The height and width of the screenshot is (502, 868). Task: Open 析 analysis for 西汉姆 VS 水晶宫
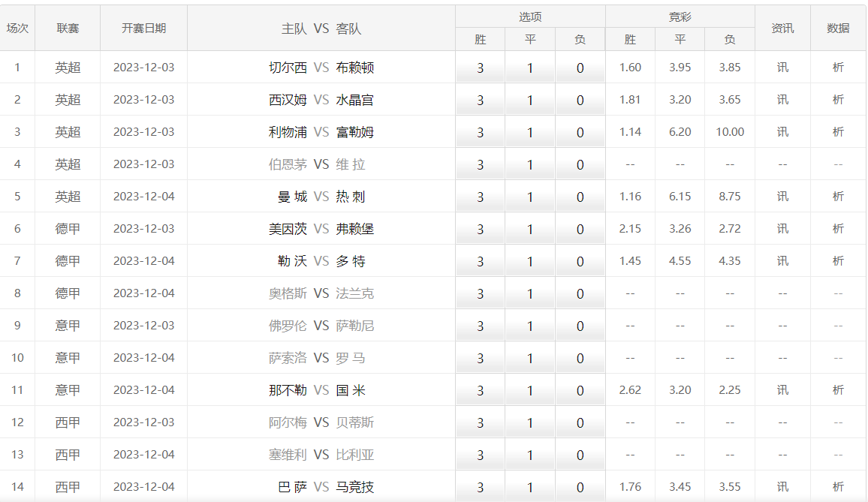tap(838, 100)
